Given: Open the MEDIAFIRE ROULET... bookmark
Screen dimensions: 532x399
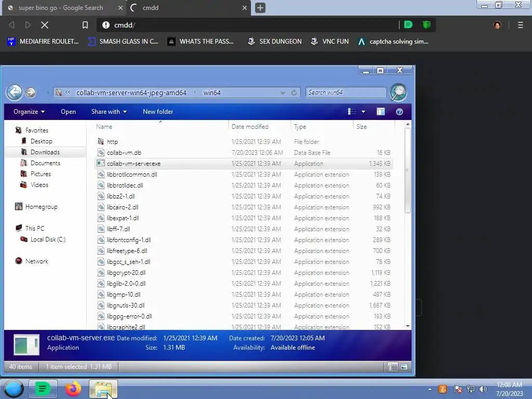Looking at the screenshot, I should [43, 42].
